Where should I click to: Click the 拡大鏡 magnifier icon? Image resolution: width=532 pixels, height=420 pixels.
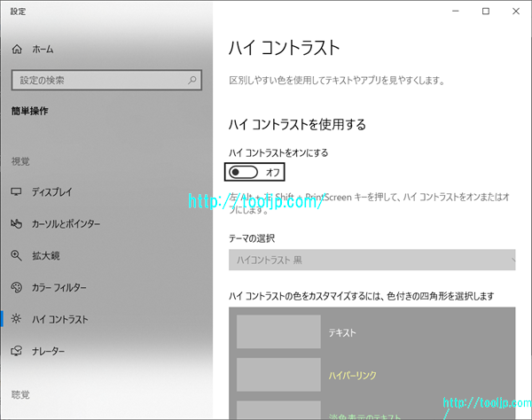(x=16, y=255)
